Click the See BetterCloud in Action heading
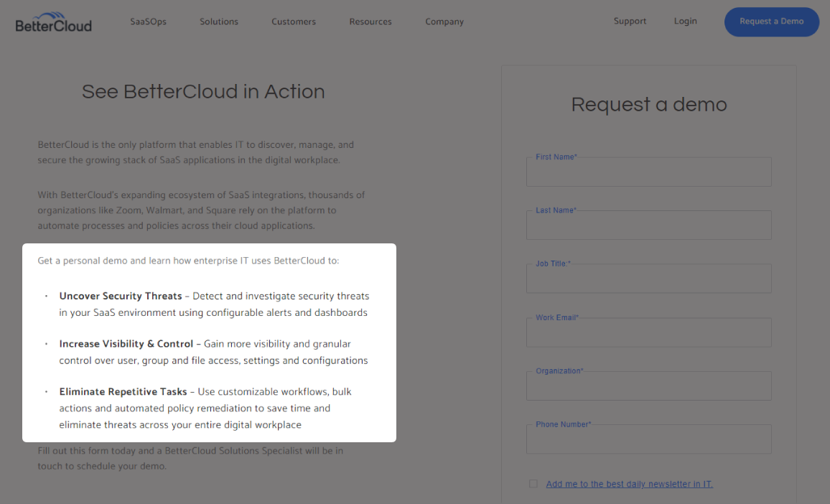 tap(203, 92)
